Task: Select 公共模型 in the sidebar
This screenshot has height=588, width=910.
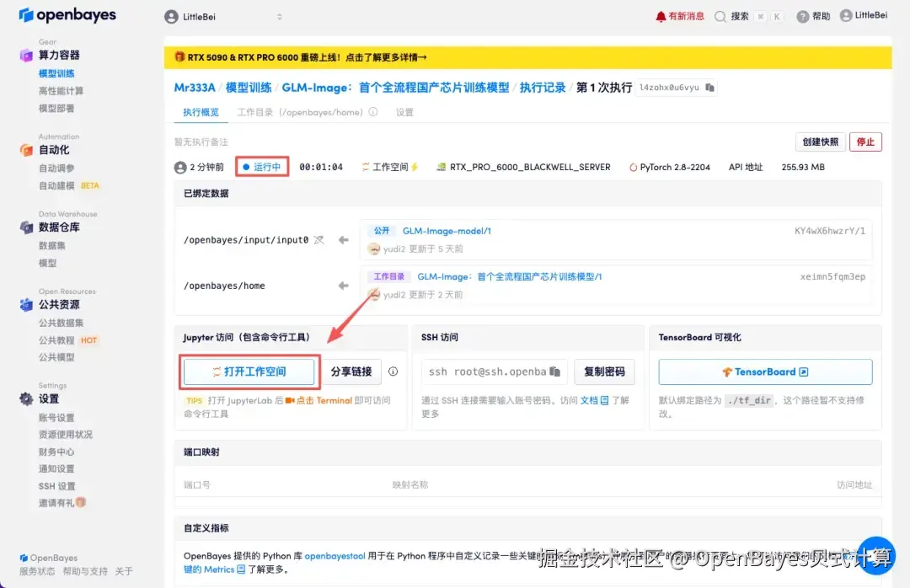Action: pos(56,357)
